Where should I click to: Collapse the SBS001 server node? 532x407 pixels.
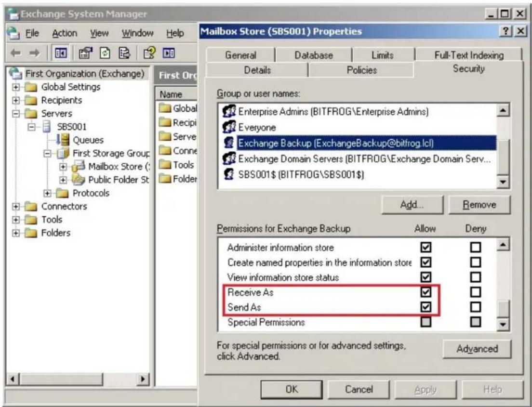pos(31,127)
